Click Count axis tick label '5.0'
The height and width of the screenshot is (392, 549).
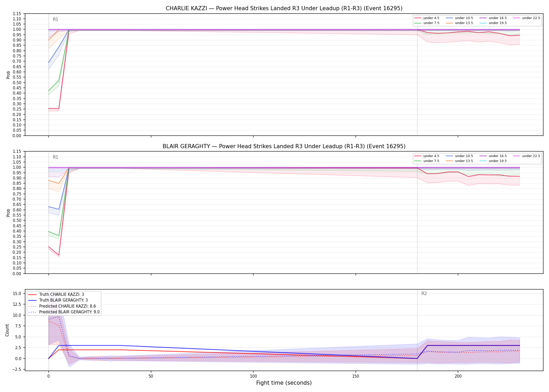pos(18,337)
